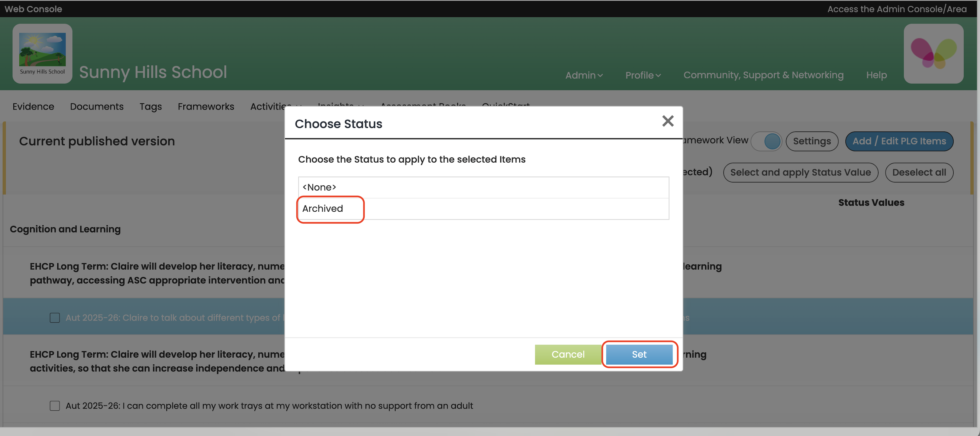Viewport: 980px width, 436px height.
Task: Go to the Frameworks tab
Action: click(206, 107)
